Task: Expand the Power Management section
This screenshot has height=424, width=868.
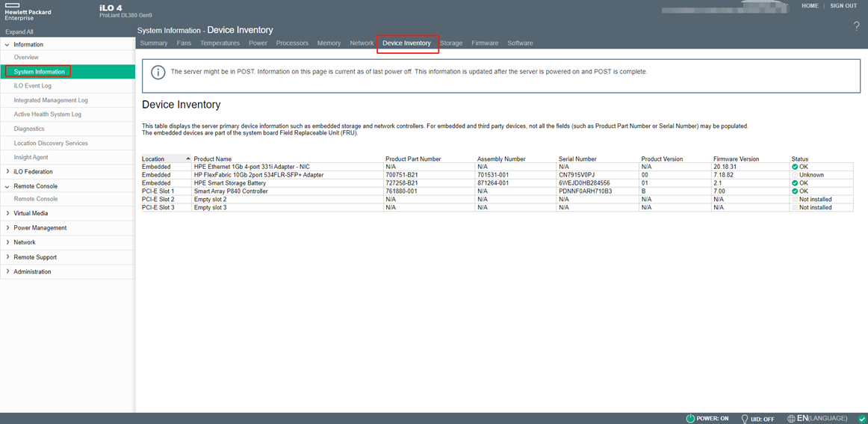Action: [7, 228]
